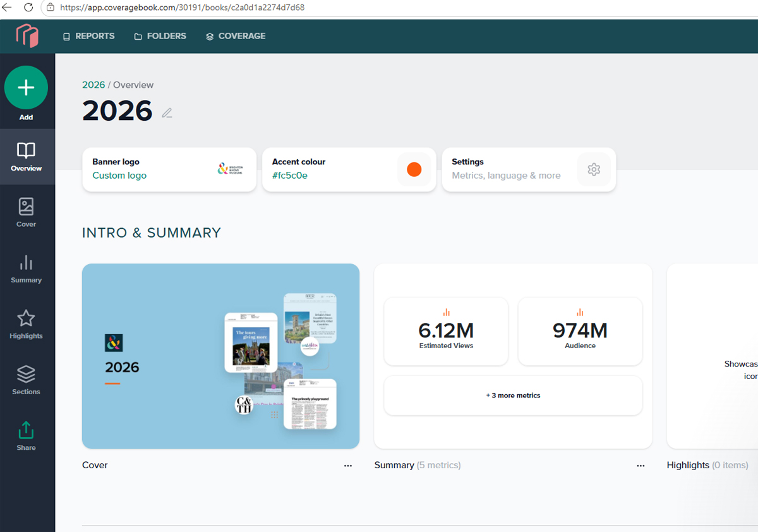Reload the page with the refresh icon
The height and width of the screenshot is (532, 758).
click(x=28, y=8)
